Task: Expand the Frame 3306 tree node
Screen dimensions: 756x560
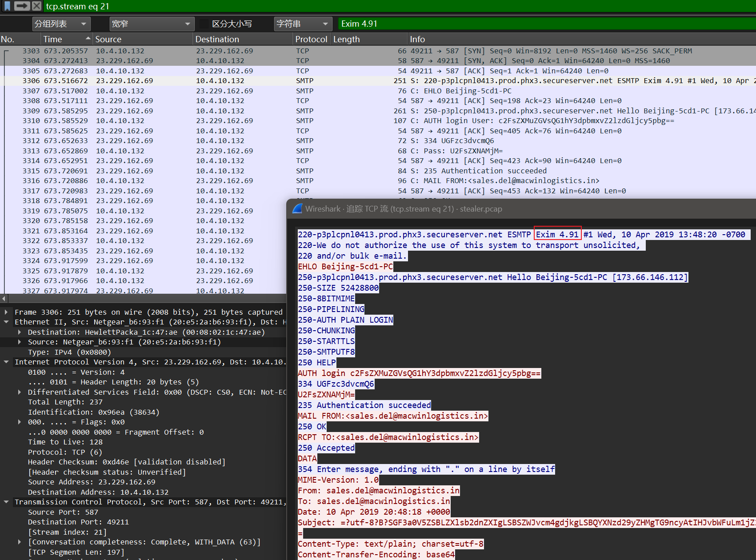Action: pos(6,312)
